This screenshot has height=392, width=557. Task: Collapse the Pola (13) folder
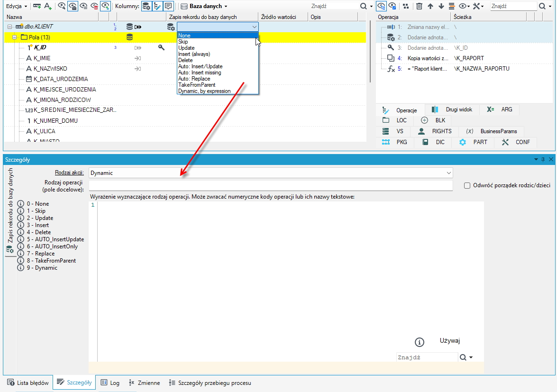click(15, 37)
